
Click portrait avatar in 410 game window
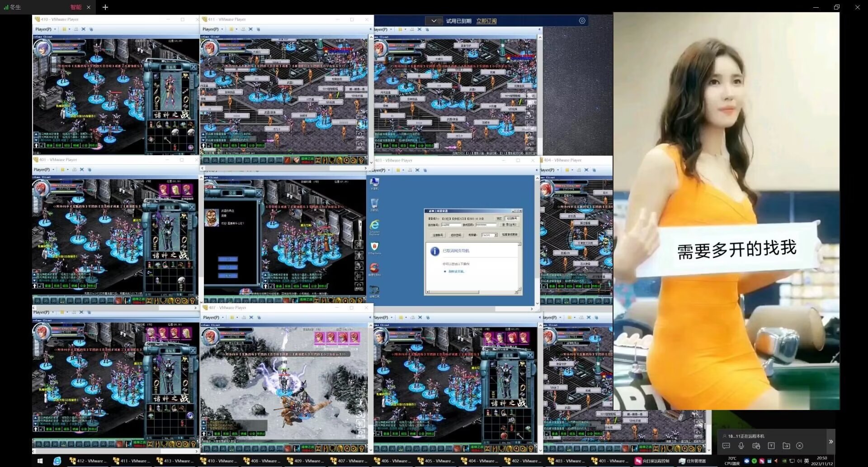pyautogui.click(x=43, y=48)
